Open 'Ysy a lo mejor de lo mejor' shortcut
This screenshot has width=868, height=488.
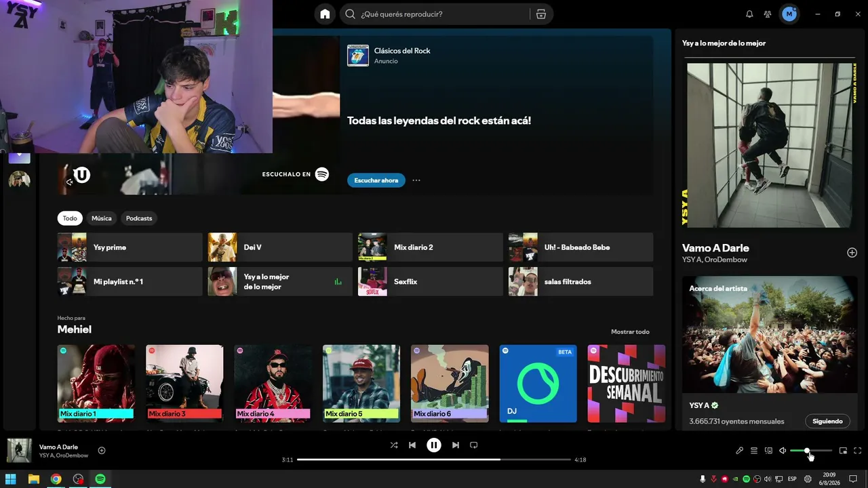280,281
